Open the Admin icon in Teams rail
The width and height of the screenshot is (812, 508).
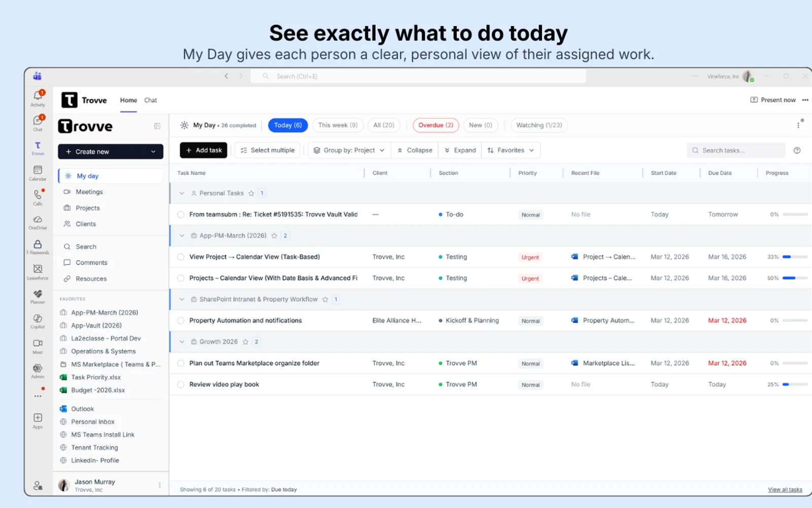click(38, 371)
